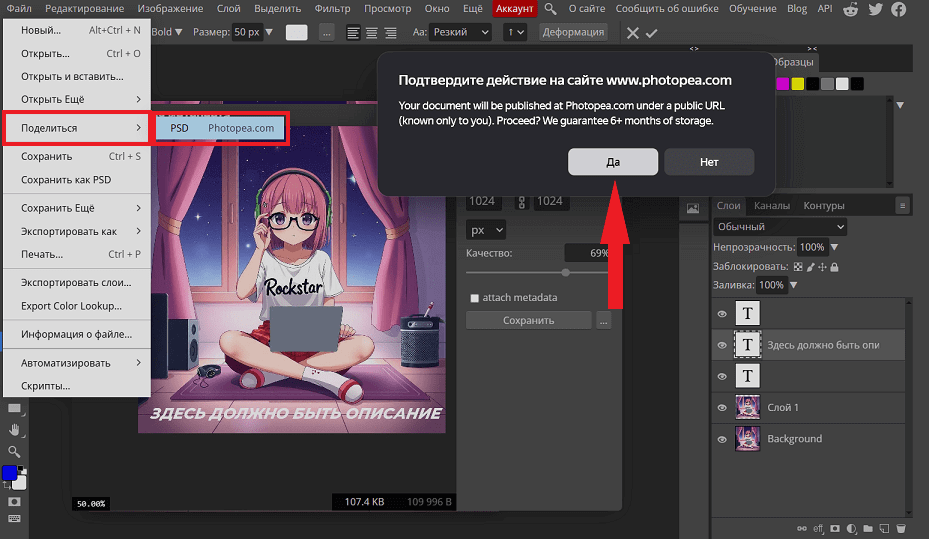Image resolution: width=929 pixels, height=539 pixels.
Task: Click the confirm checkmark in options bar
Action: (x=652, y=32)
